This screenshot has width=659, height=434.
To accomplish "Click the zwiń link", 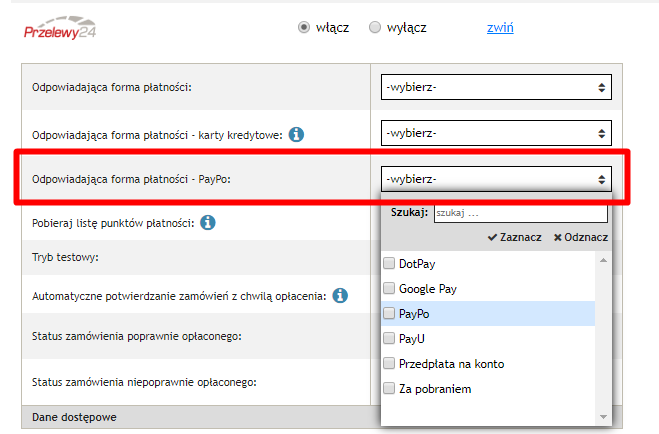I will tap(500, 27).
